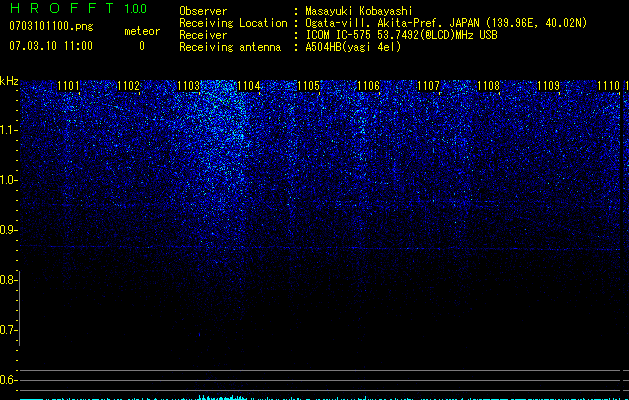Click time marker 1108
This screenshot has height=400, width=629.
(489, 86)
